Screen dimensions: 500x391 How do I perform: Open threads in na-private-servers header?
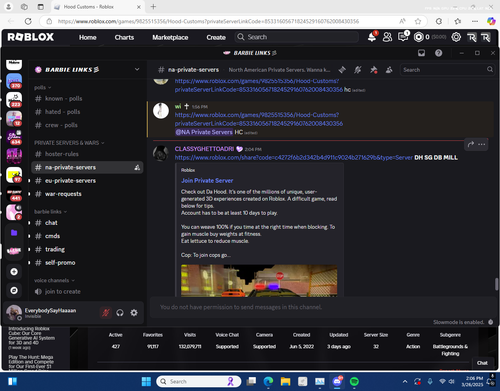[x=342, y=70]
